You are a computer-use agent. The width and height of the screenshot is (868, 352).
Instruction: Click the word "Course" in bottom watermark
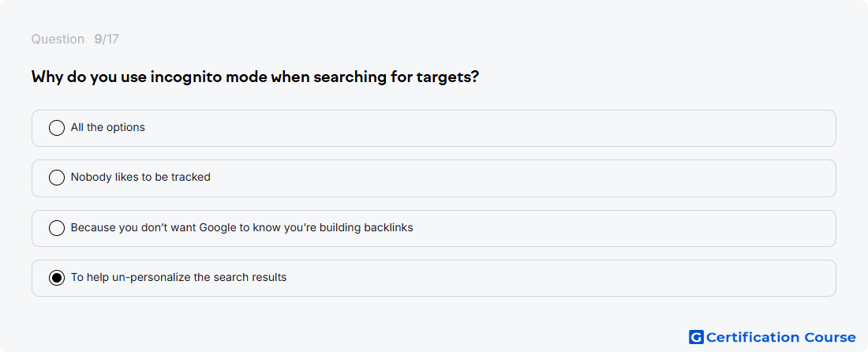click(830, 337)
